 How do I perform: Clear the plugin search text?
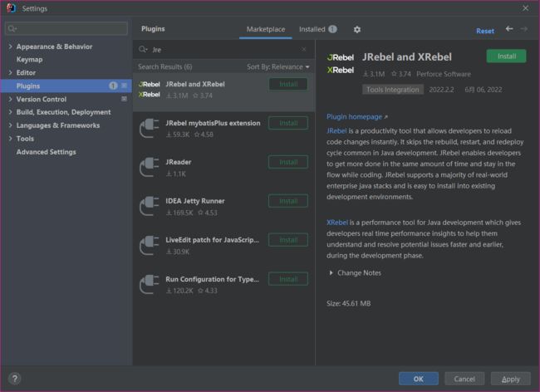(x=304, y=50)
